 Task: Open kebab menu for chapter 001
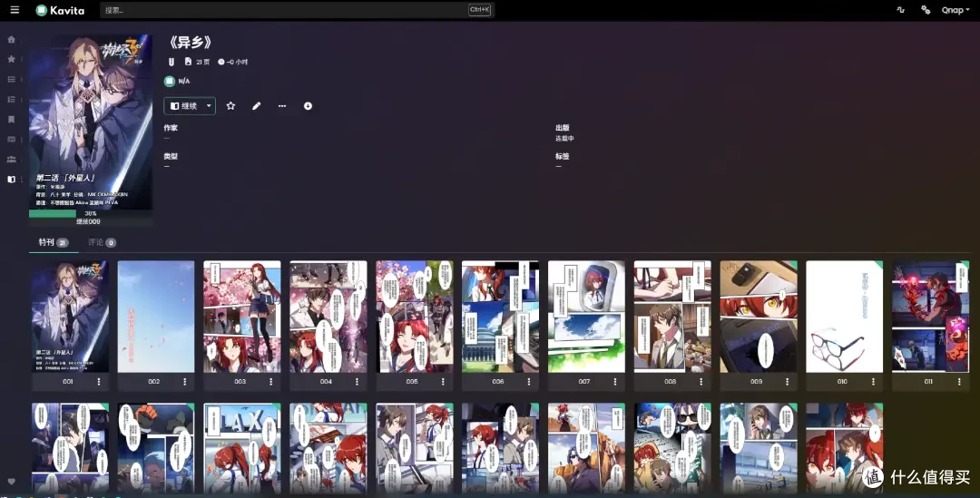click(99, 381)
